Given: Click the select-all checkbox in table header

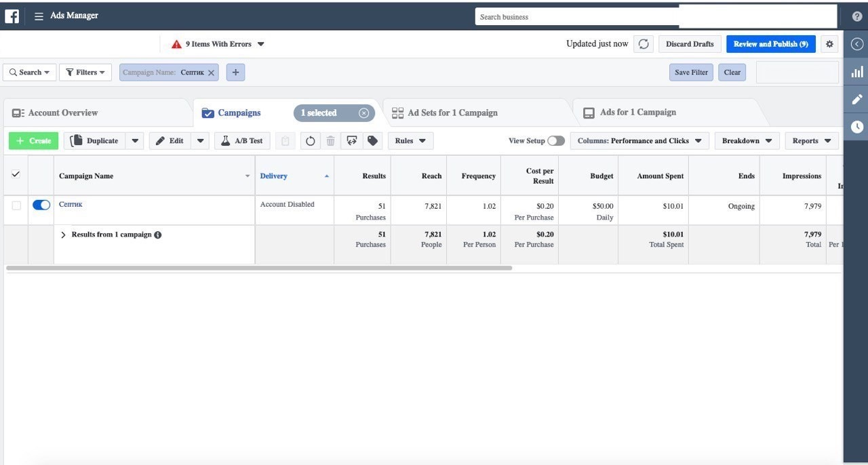Looking at the screenshot, I should [16, 174].
